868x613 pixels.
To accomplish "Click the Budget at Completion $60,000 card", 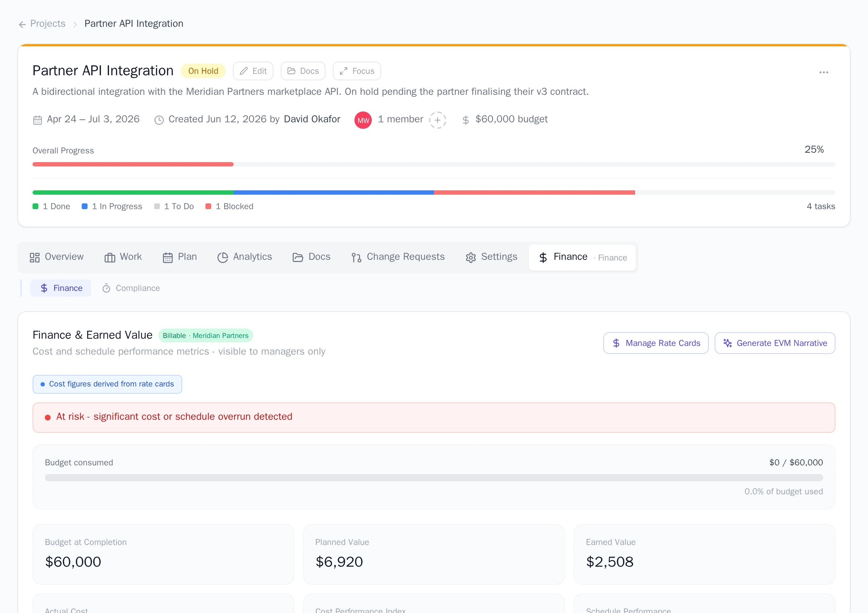I will coord(163,554).
